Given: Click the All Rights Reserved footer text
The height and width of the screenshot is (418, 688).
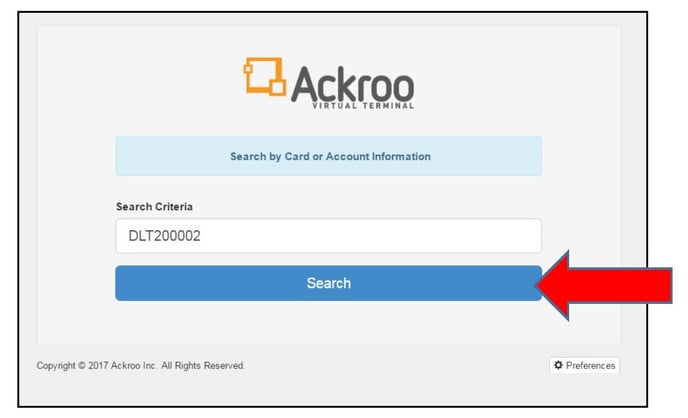Looking at the screenshot, I should pos(203,365).
